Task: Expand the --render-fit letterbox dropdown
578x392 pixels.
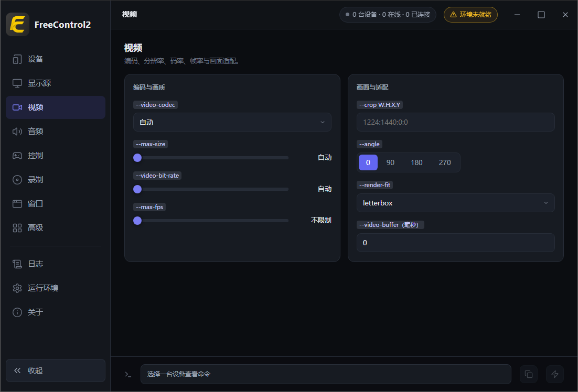Action: click(x=456, y=203)
